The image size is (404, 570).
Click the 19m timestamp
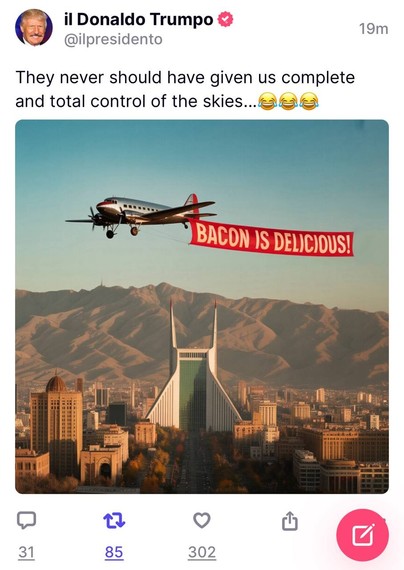point(373,29)
